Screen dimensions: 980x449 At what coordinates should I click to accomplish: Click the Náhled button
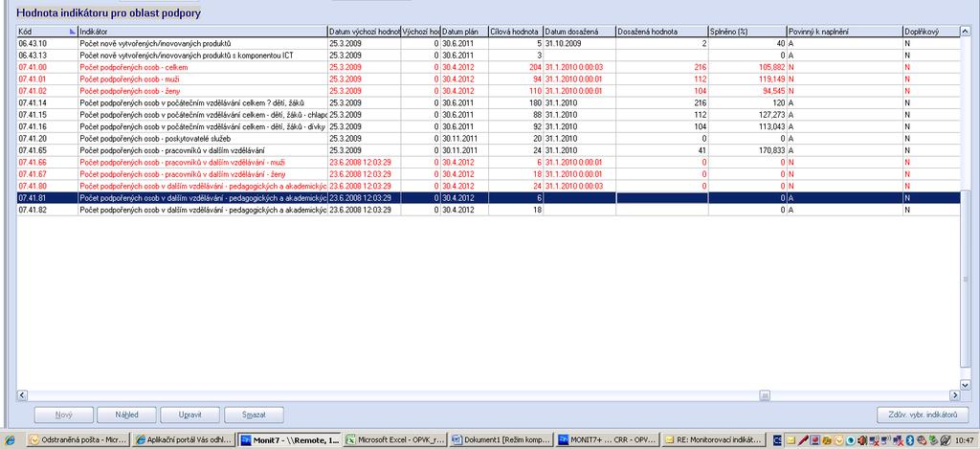[x=127, y=415]
